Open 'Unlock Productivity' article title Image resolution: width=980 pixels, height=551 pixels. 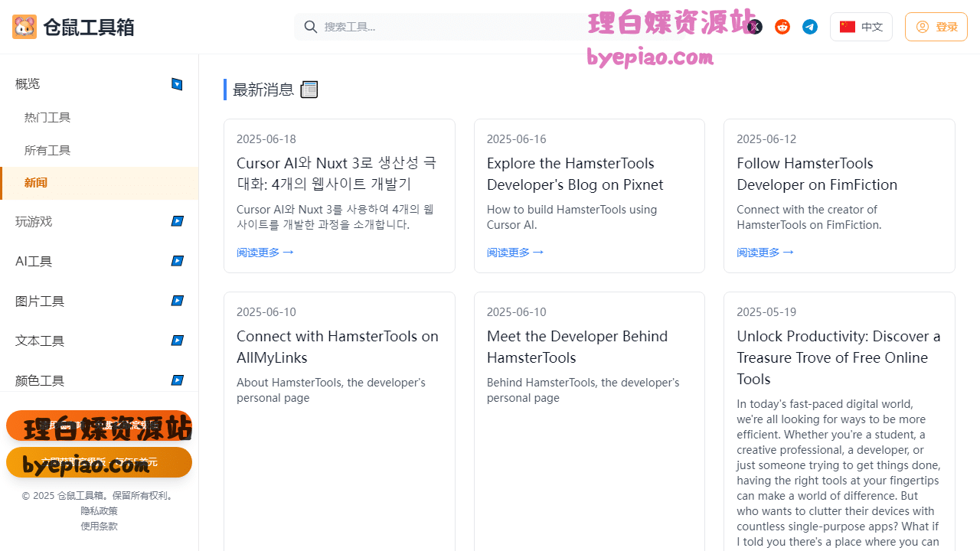[x=838, y=357]
